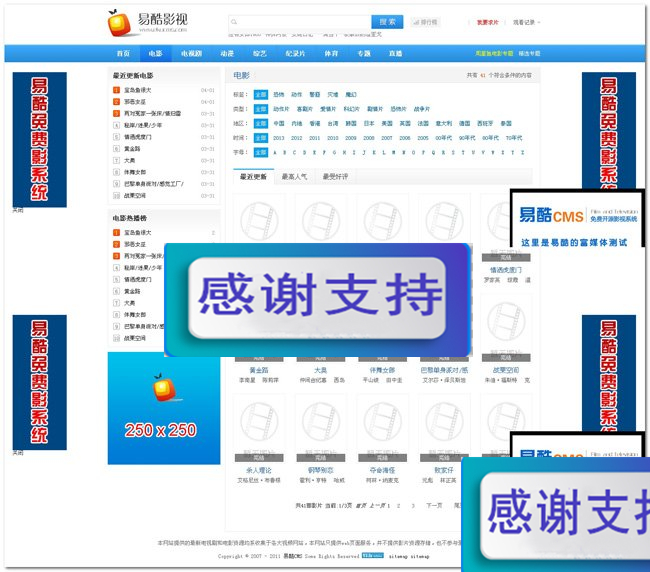Select 全部 in the 字母 filter row
The image size is (650, 572).
coord(261,153)
